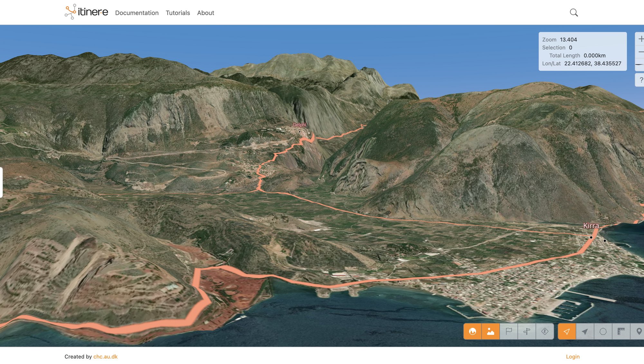Open the question mark help button
The image size is (644, 364).
640,80
